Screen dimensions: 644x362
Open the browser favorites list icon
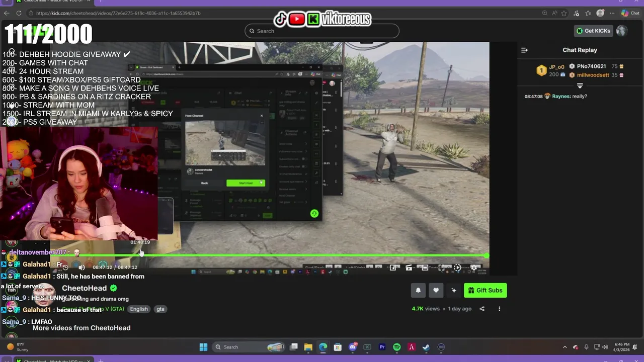pyautogui.click(x=588, y=13)
